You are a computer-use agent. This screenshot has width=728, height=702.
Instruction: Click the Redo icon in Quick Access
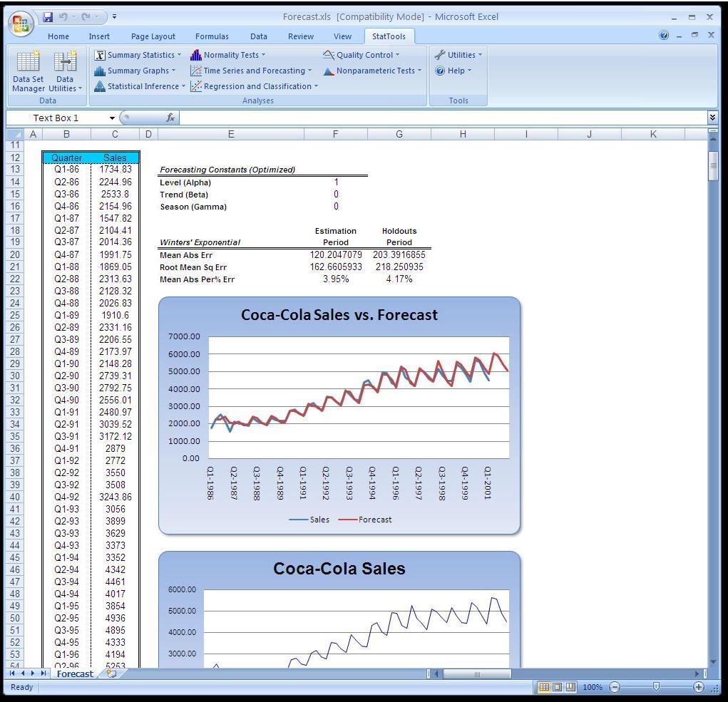pos(86,17)
